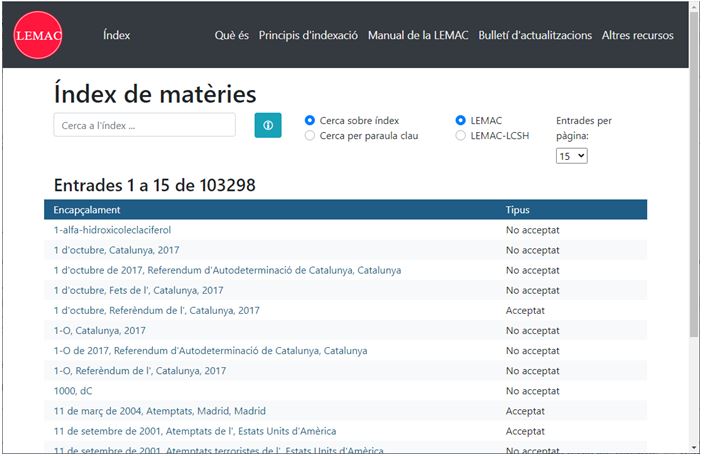
Task: Open the Què és page
Action: pyautogui.click(x=231, y=35)
